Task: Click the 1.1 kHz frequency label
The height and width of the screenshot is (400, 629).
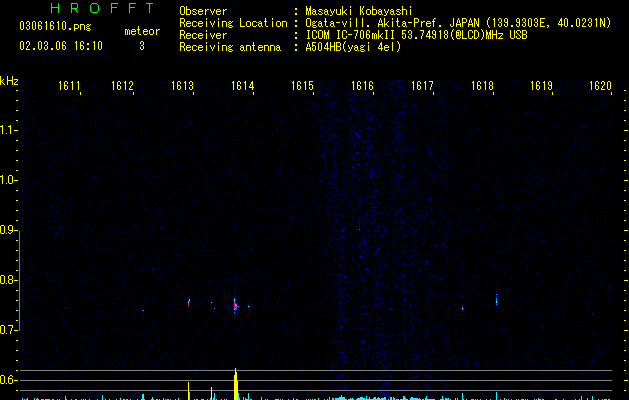Action: pos(7,130)
